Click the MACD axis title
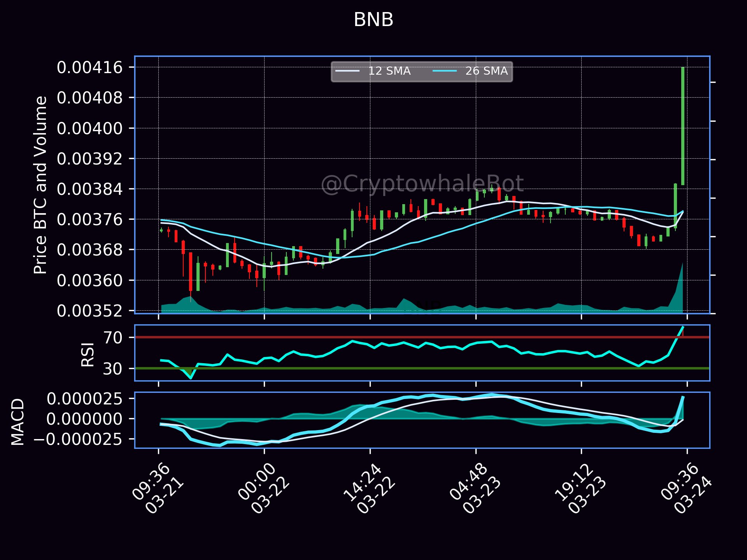 pyautogui.click(x=18, y=422)
